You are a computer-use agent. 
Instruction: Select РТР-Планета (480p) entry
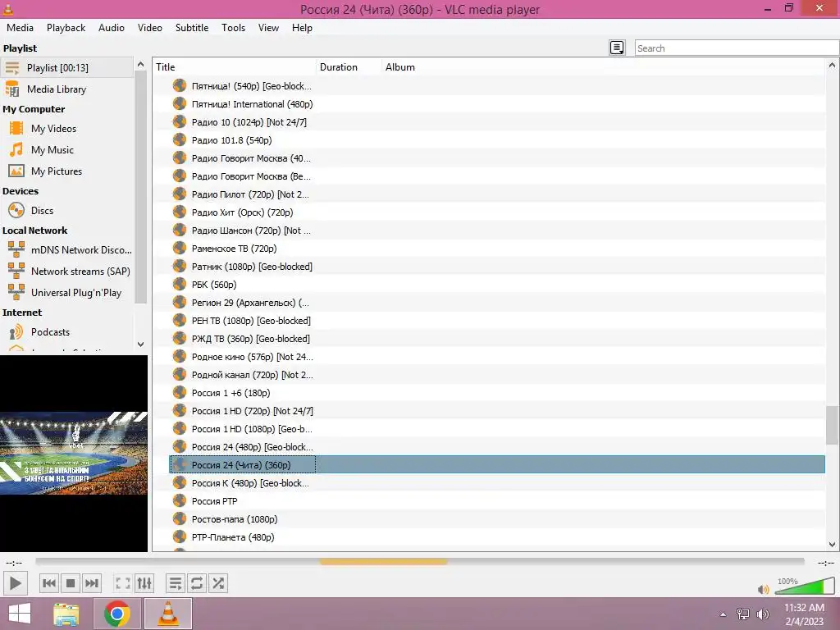[x=232, y=536]
